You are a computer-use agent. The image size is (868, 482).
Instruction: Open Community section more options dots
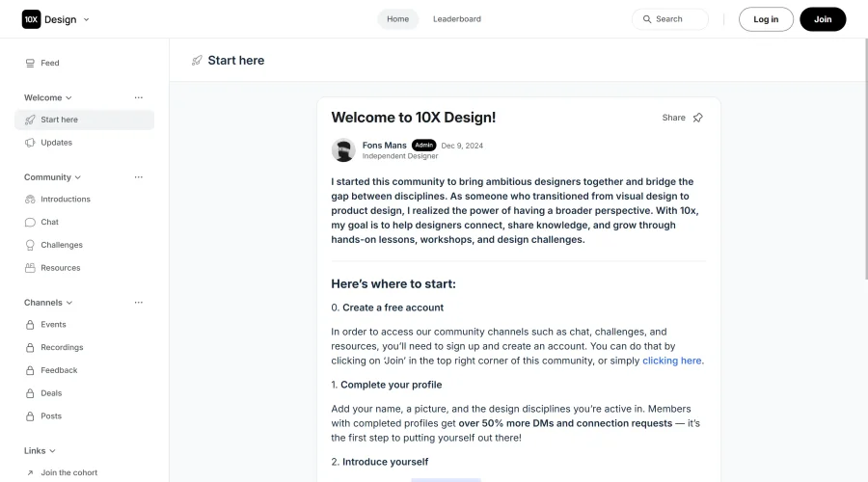click(x=138, y=177)
